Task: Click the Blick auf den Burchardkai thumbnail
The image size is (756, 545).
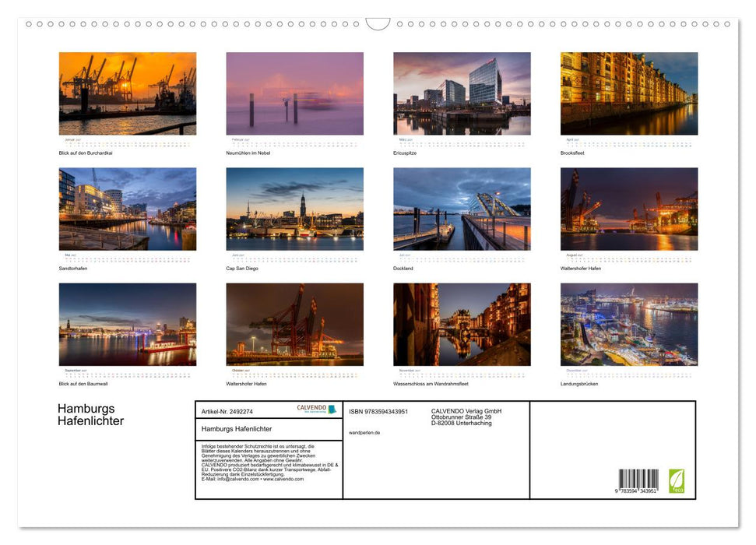Action: [128, 93]
